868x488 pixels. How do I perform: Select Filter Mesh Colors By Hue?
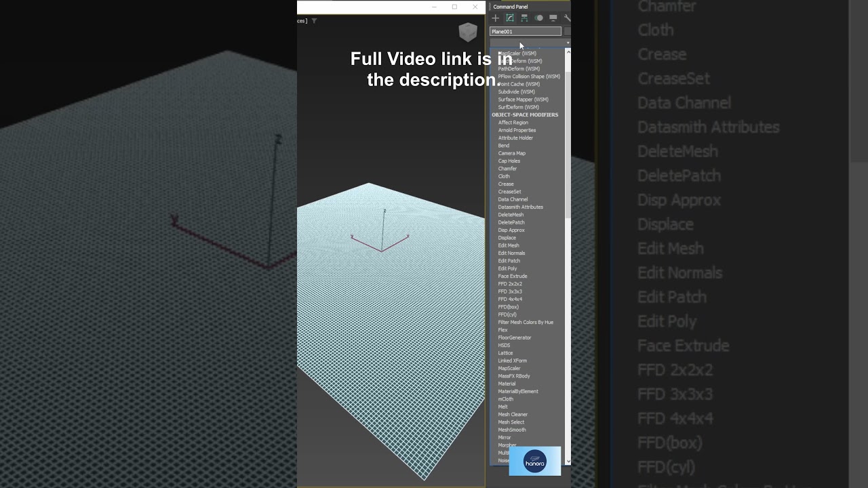[x=526, y=322]
